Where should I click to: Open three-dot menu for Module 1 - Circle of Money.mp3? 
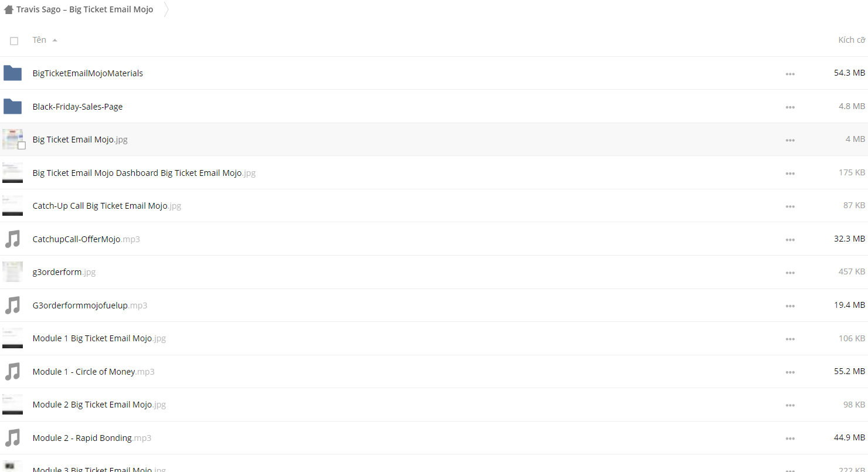(790, 372)
